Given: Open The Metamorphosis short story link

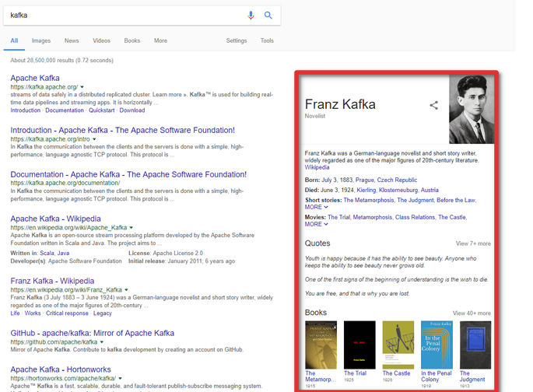Looking at the screenshot, I should click(369, 201).
